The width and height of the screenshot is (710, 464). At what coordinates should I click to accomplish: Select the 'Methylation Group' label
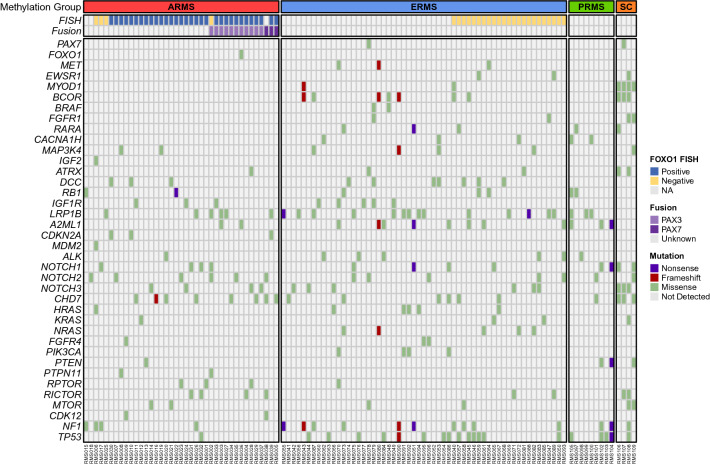[41, 7]
